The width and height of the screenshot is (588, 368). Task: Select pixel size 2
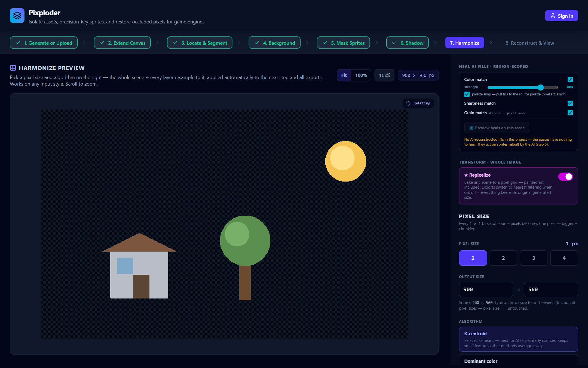pos(503,258)
